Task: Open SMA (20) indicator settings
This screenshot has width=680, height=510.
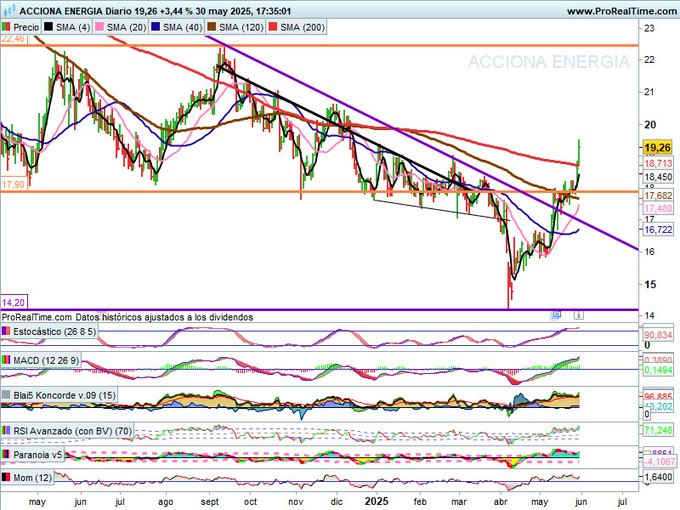Action: point(126,27)
